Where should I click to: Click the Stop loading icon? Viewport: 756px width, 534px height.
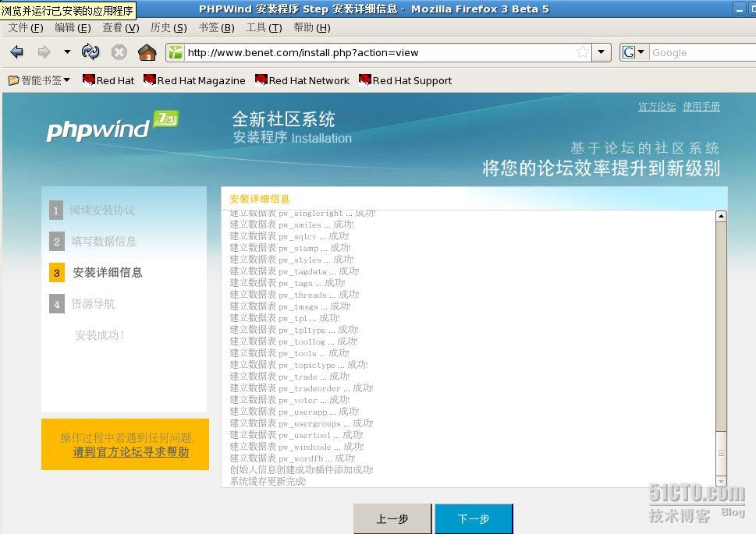[119, 51]
